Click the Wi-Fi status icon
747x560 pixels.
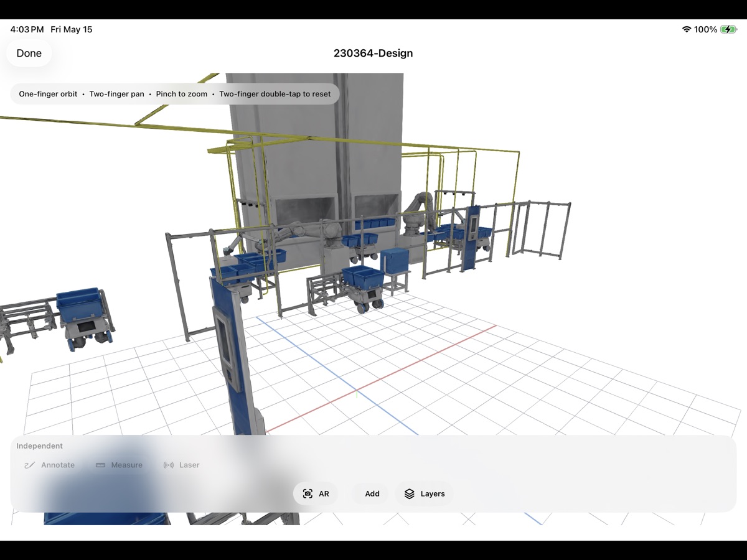pyautogui.click(x=687, y=29)
